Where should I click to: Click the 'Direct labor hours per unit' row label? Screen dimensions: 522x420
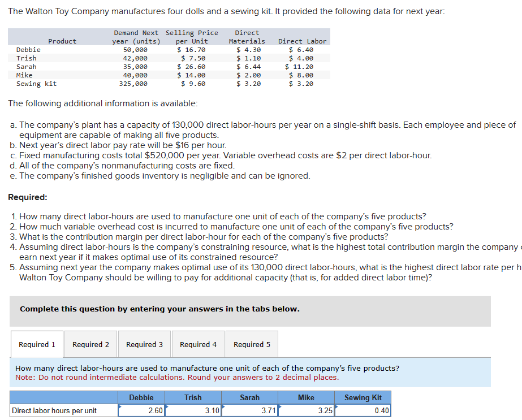54,411
